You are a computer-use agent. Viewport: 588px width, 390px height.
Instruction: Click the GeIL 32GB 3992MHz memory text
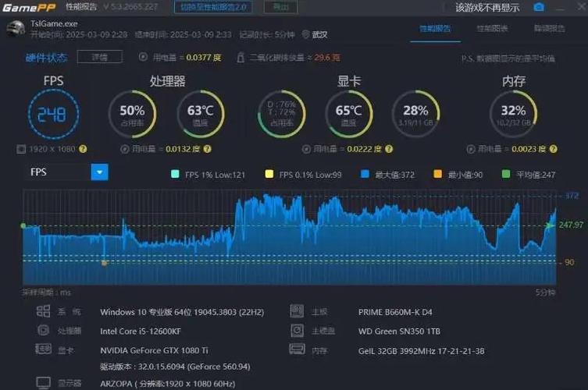coord(421,351)
